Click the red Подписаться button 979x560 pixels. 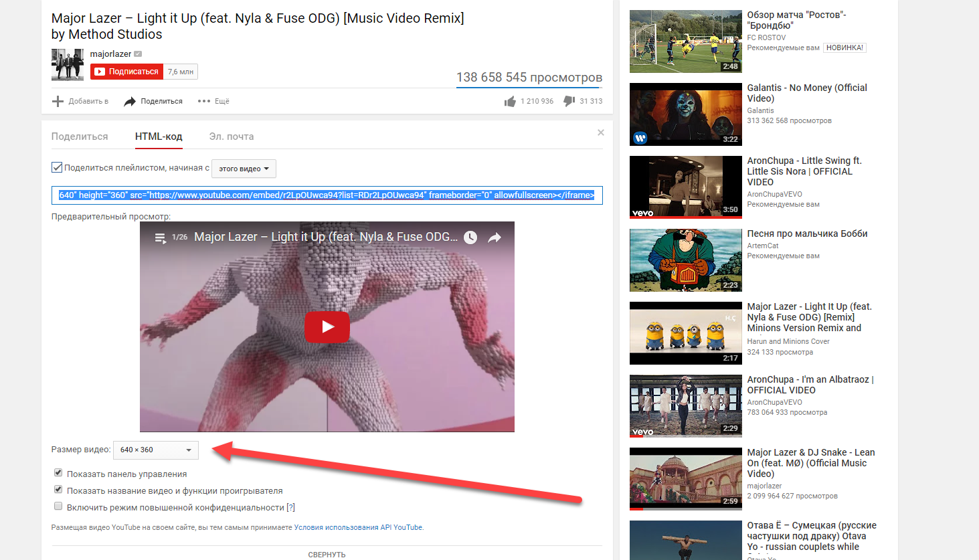click(x=127, y=72)
